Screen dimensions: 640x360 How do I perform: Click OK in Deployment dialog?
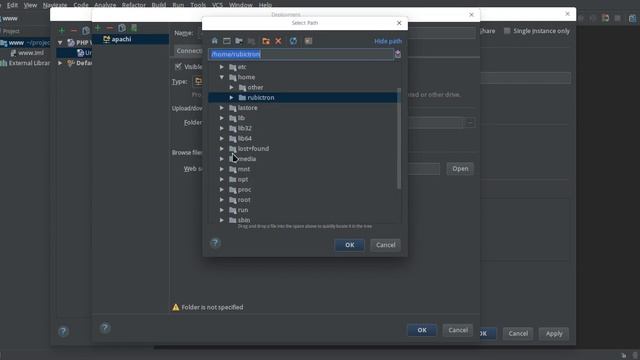click(x=422, y=330)
